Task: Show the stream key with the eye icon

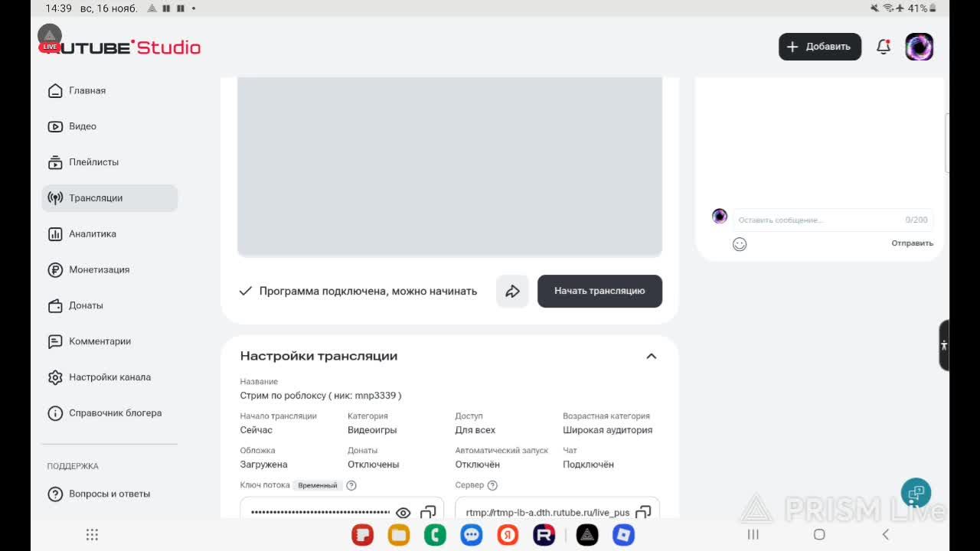Action: pyautogui.click(x=403, y=513)
